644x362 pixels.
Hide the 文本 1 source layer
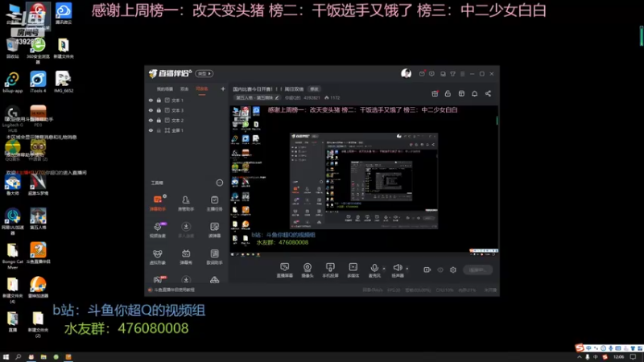click(151, 100)
